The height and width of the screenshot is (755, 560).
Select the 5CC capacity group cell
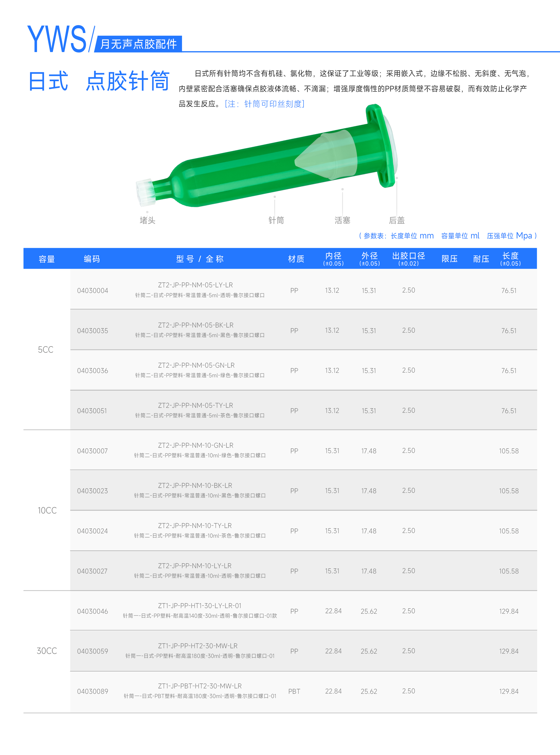pos(46,349)
